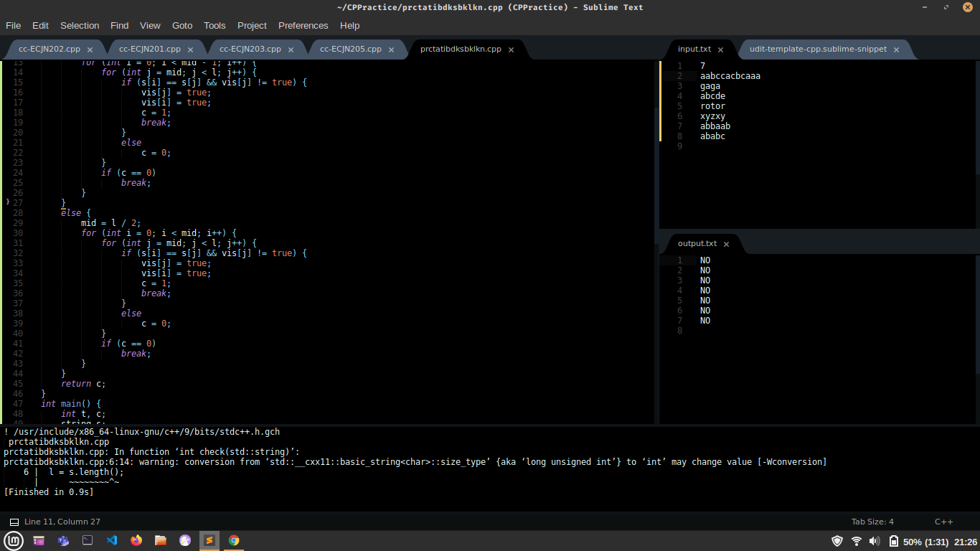Open Firefox from the taskbar
The image size is (980, 551).
coord(136,541)
